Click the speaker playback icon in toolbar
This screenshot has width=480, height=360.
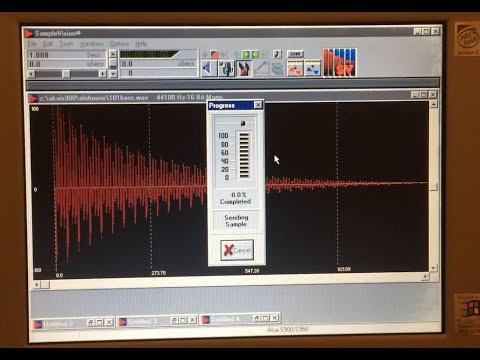(209, 68)
